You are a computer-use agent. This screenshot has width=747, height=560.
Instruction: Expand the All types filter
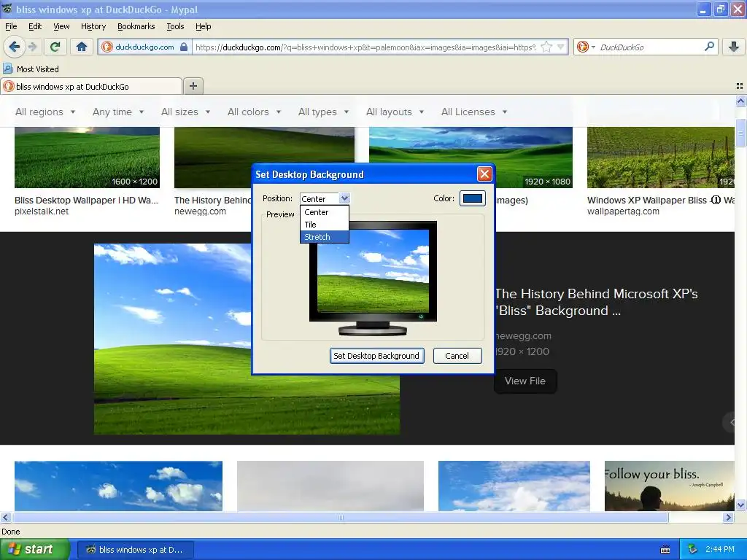pos(323,112)
